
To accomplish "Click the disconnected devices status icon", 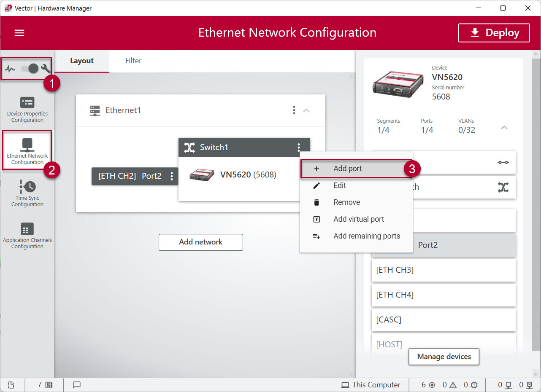I will pyautogui.click(x=526, y=385).
